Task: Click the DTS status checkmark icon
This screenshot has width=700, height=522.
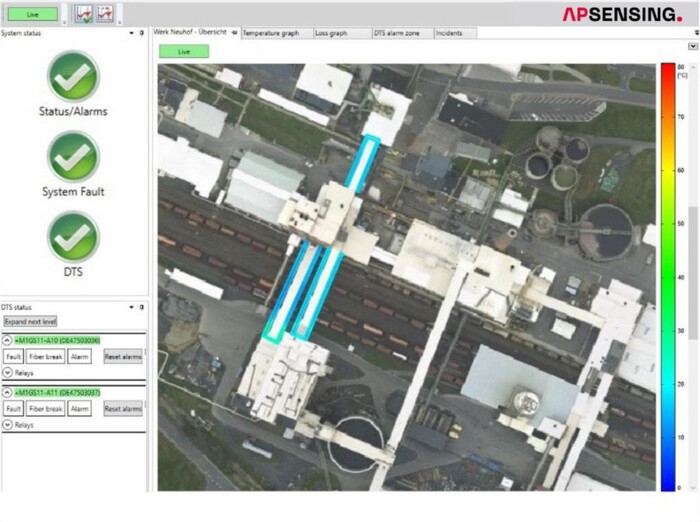Action: coord(73,237)
